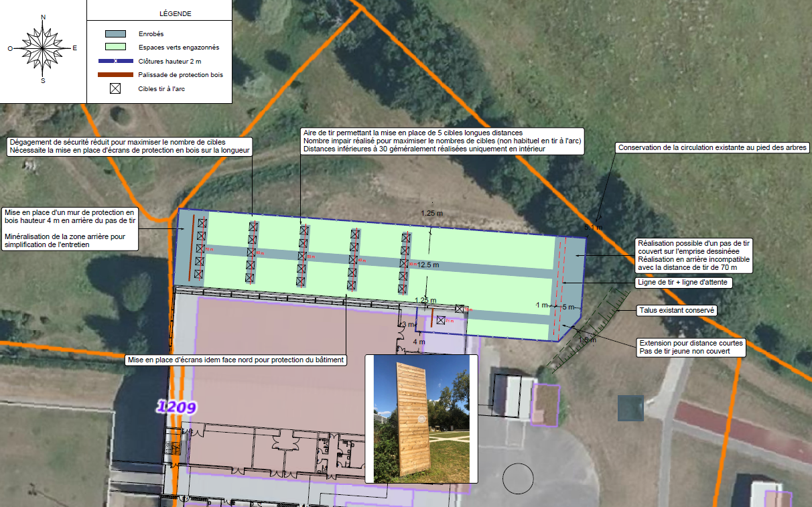Click the purple parcel number 1209

[x=176, y=407]
